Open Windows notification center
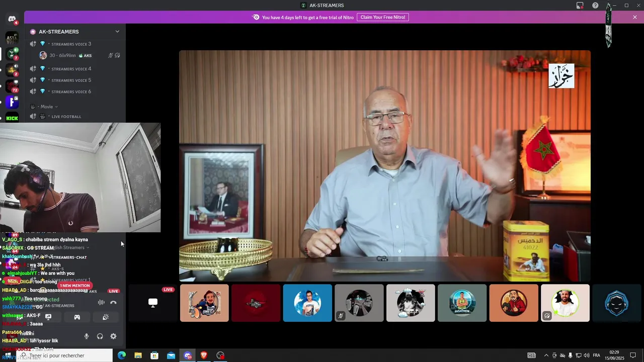The image size is (644, 362). pyautogui.click(x=633, y=355)
